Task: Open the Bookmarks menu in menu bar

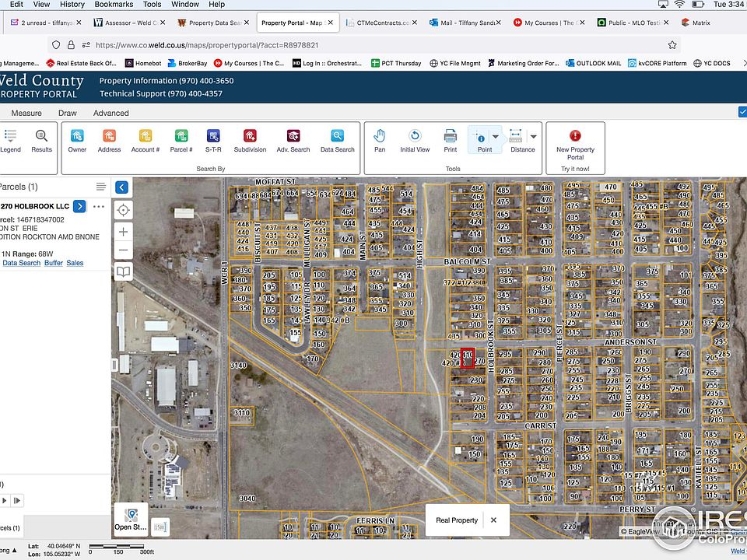Action: (x=114, y=5)
